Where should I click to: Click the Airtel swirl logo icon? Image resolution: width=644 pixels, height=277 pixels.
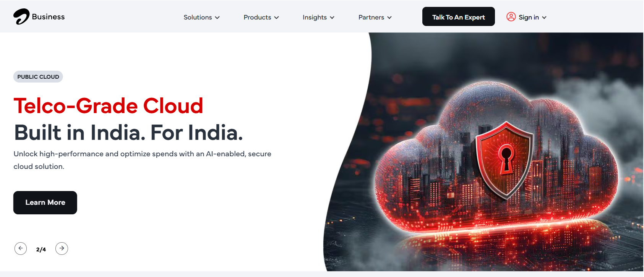21,17
